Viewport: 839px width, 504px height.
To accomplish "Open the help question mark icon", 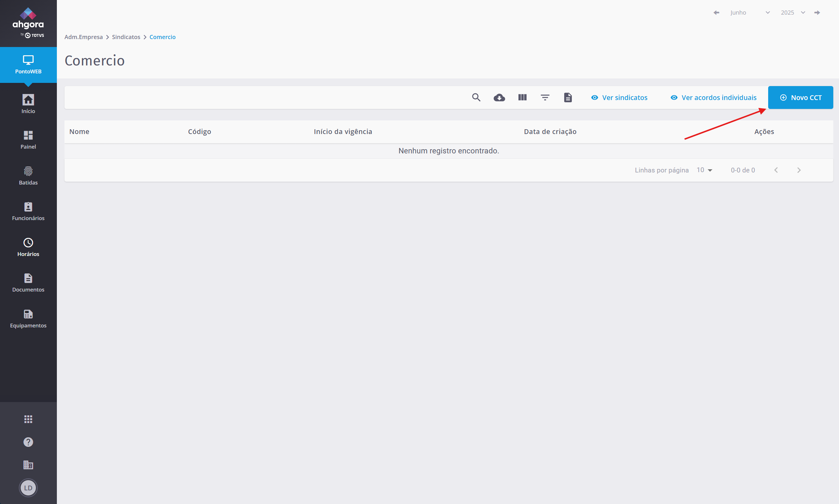I will pyautogui.click(x=28, y=442).
